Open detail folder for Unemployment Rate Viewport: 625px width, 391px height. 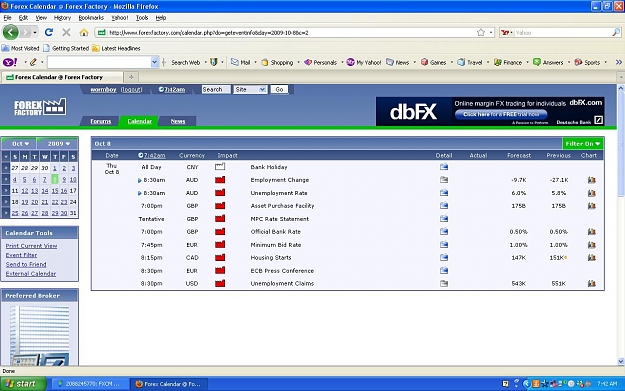(444, 193)
